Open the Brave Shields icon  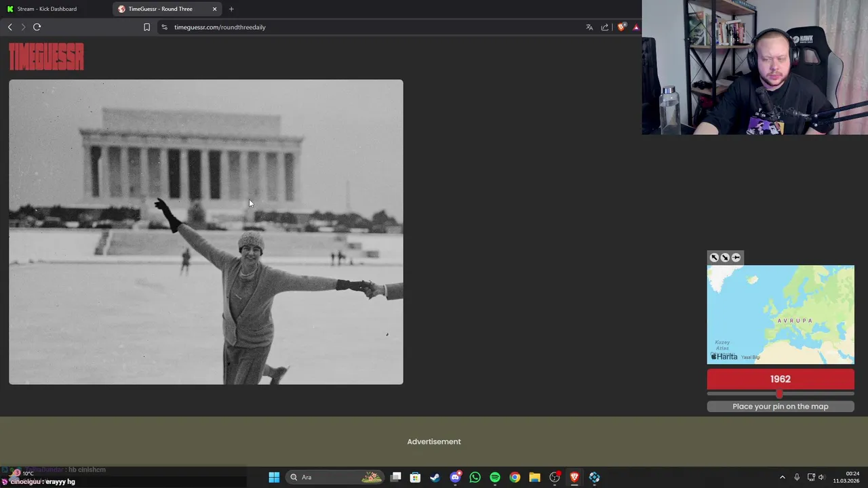[x=621, y=27]
